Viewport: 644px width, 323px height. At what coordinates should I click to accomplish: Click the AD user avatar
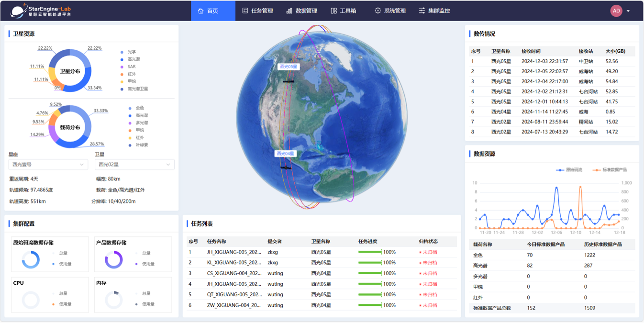pos(616,11)
